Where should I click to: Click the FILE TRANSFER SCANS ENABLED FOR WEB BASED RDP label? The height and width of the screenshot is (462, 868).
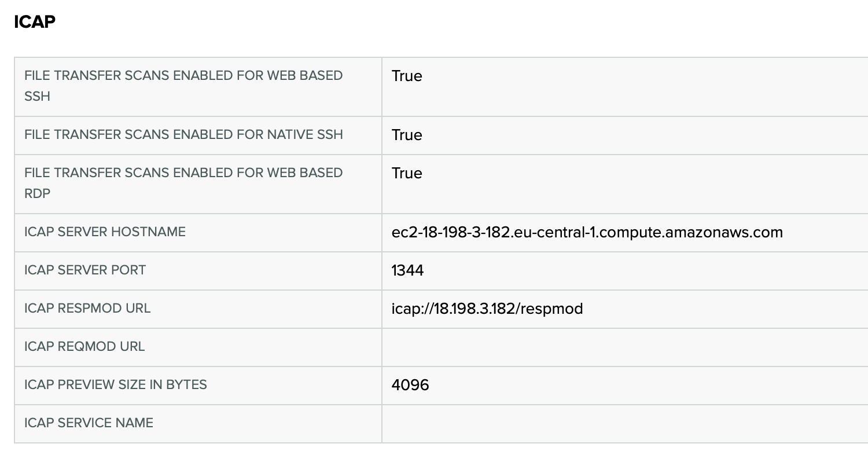click(183, 183)
